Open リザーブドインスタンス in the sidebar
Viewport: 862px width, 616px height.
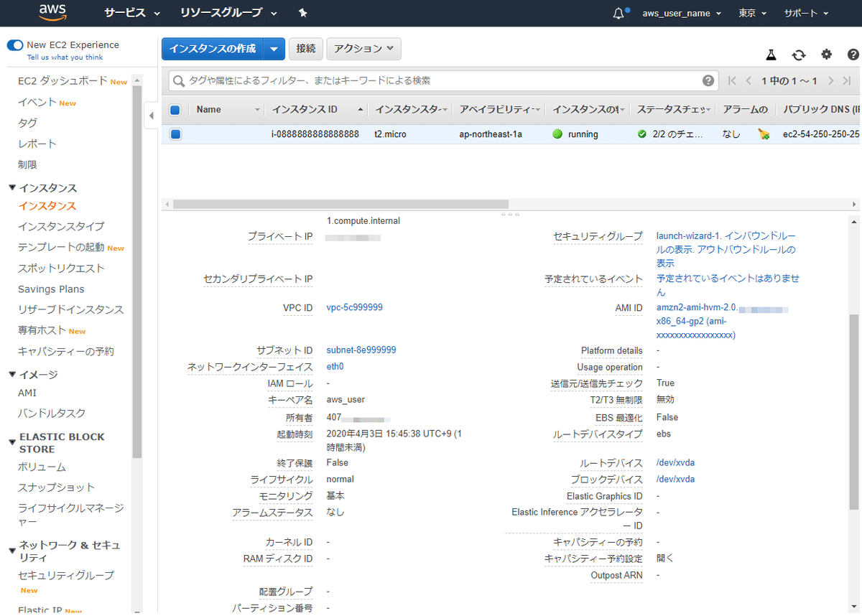coord(70,310)
